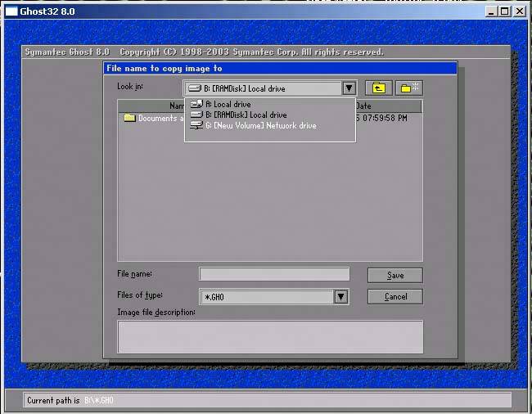Viewport: 532px width, 414px height.
Task: Go up one folder level icon
Action: click(x=379, y=88)
